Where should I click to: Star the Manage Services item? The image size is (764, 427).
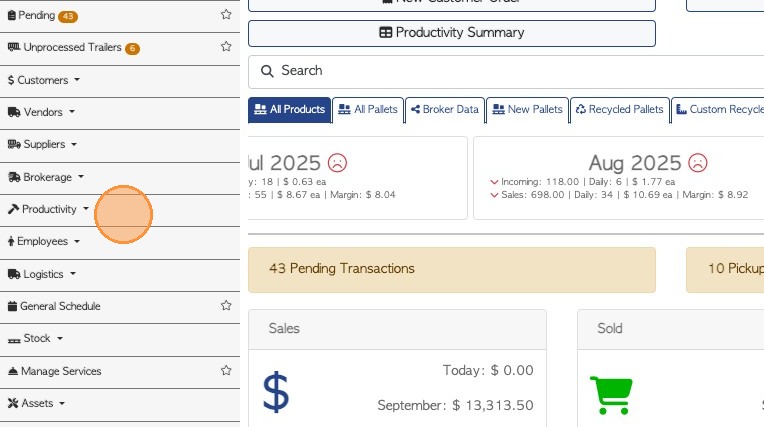pyautogui.click(x=226, y=371)
